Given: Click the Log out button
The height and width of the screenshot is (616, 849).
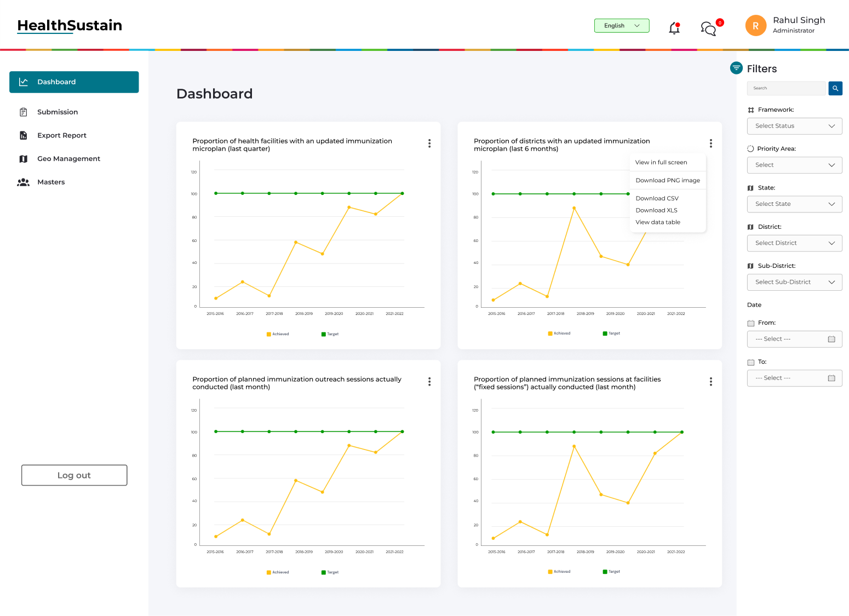Looking at the screenshot, I should coord(74,475).
